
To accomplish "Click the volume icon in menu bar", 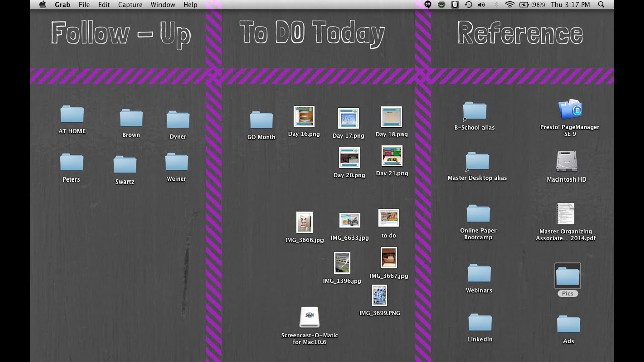I will pos(481,5).
